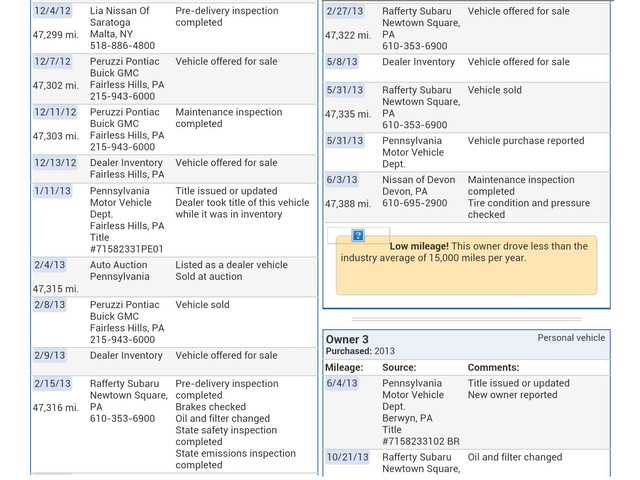Viewport: 640px width, 480px height.
Task: Click the 2/4/13 date entry
Action: coord(49,265)
